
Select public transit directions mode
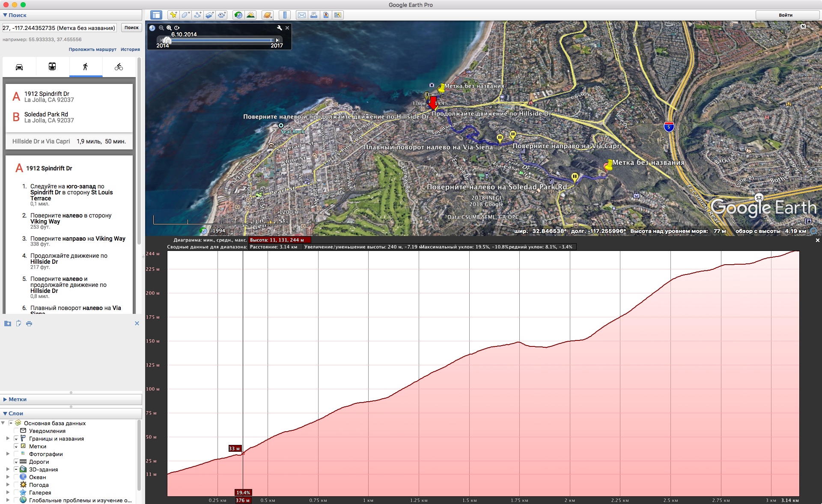(52, 67)
